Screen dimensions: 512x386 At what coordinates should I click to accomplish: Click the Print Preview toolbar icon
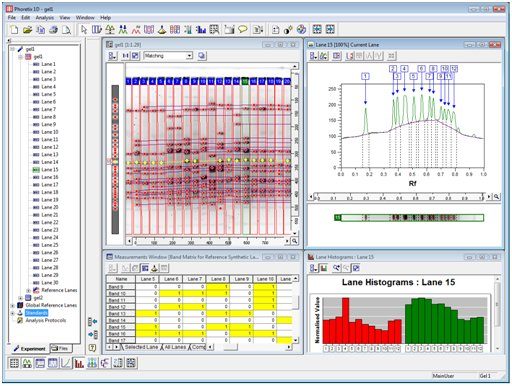pyautogui.click(x=66, y=30)
